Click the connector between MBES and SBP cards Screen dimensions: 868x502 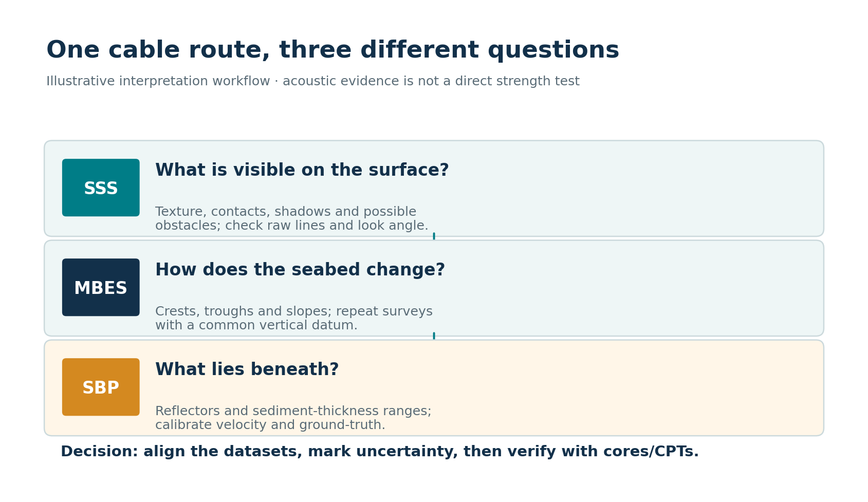point(434,336)
